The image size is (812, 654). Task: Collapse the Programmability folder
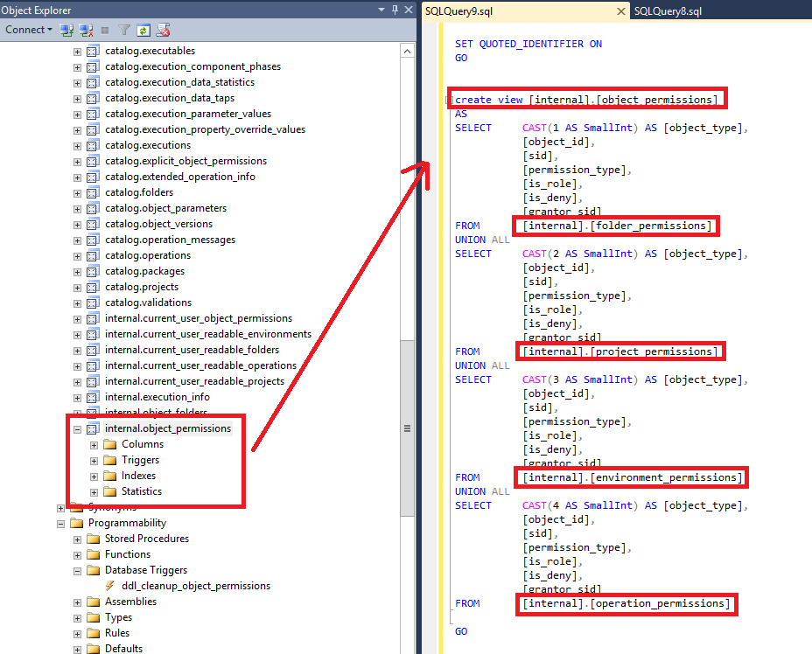[61, 523]
